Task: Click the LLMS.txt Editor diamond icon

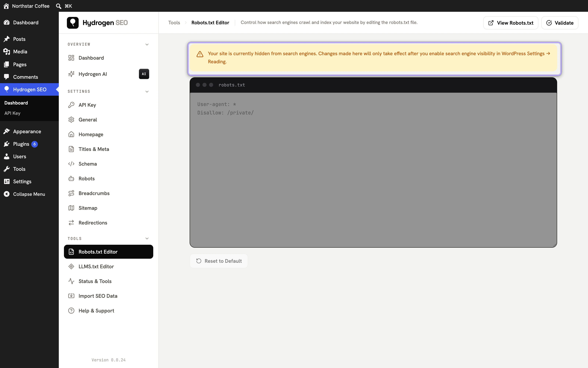Action: point(71,266)
